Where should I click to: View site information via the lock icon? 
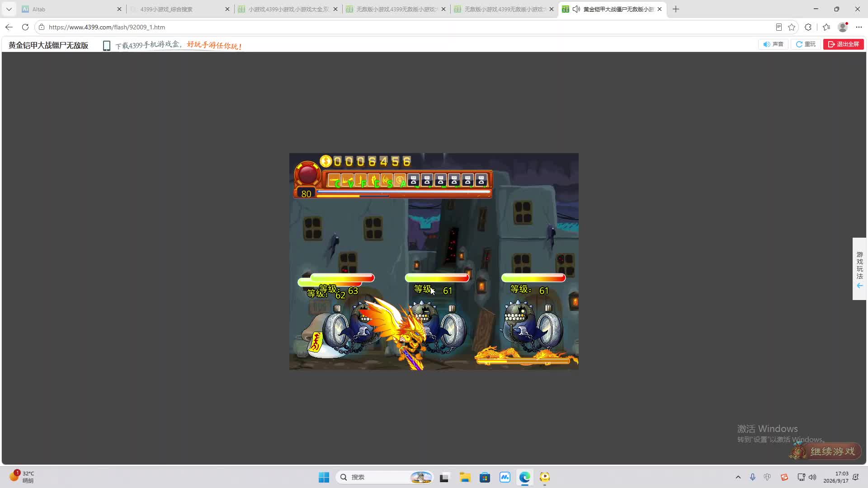[x=42, y=27]
